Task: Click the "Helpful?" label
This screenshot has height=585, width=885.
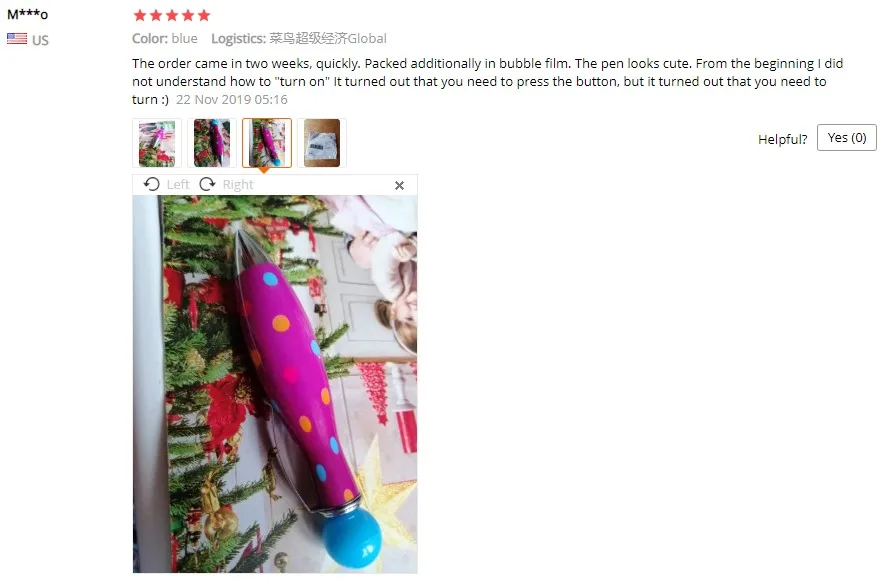Action: click(x=782, y=139)
